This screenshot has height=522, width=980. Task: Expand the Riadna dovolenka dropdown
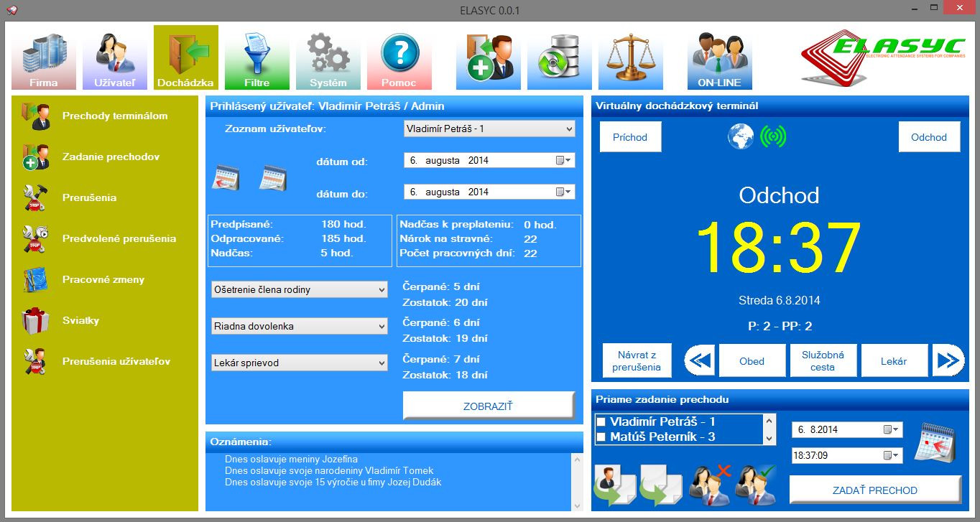click(300, 327)
